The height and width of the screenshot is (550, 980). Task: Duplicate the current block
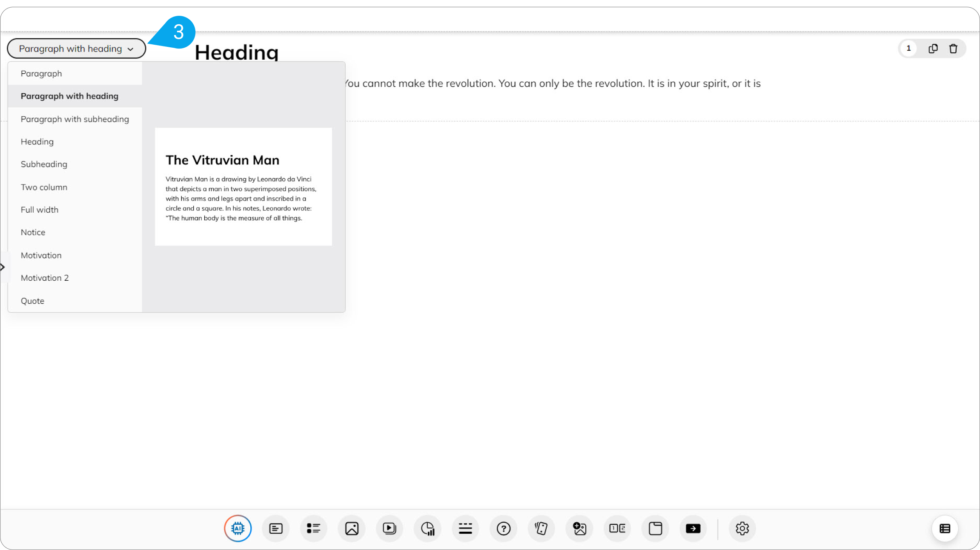[933, 49]
